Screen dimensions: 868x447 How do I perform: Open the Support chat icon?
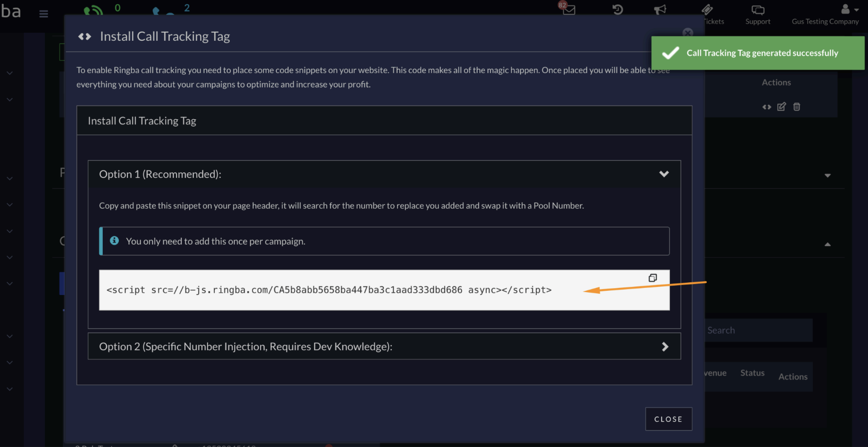point(758,10)
